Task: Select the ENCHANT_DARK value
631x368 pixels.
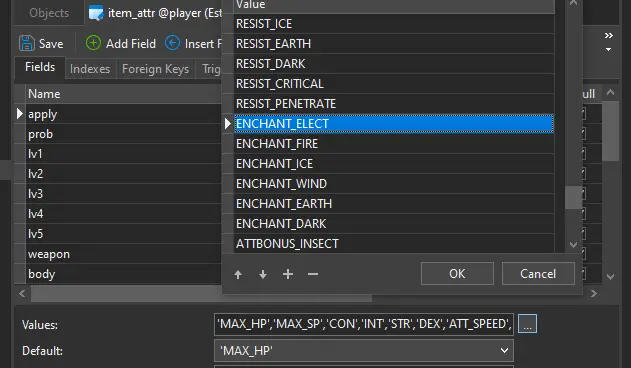Action: point(394,223)
